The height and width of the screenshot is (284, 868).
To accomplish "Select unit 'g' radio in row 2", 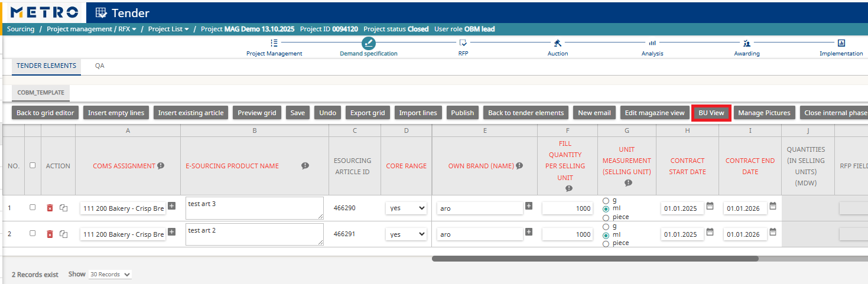I will pyautogui.click(x=606, y=227).
